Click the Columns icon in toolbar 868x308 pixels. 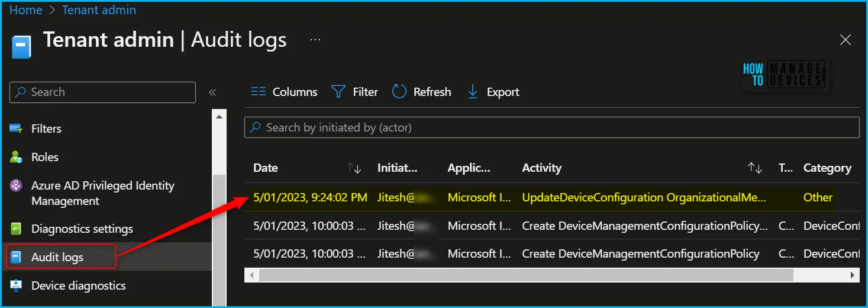[259, 92]
